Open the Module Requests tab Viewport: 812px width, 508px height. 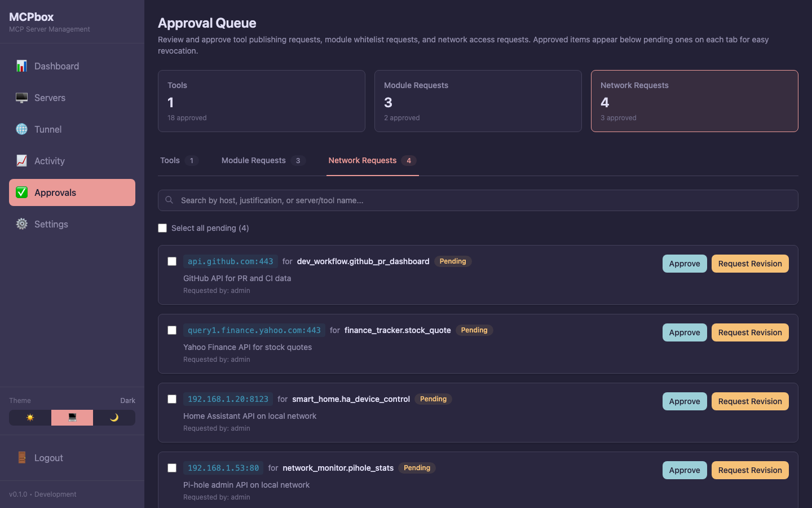[263, 160]
